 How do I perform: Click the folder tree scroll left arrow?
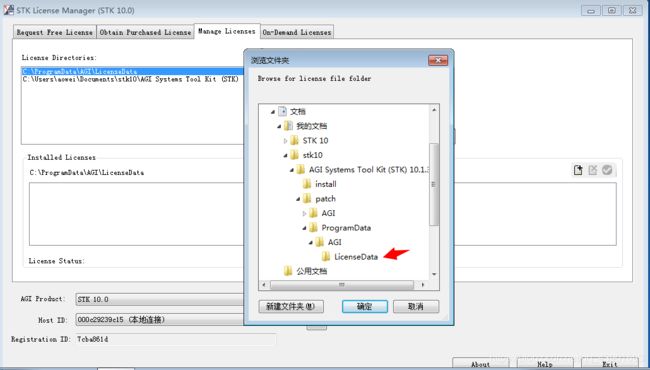click(264, 285)
